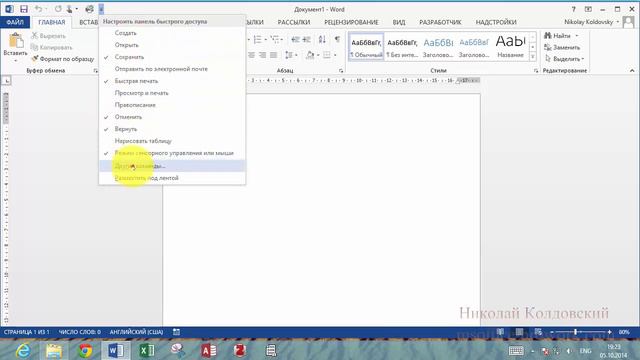This screenshot has height=360, width=640.
Task: Click the multilevel list icon
Action: pyautogui.click(x=275, y=39)
